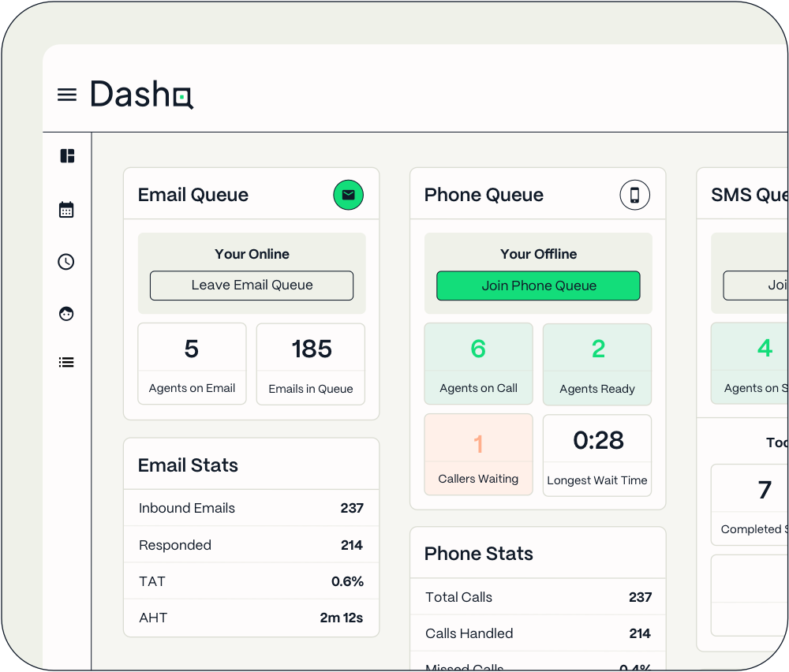Click the Your Online status text
The height and width of the screenshot is (672, 789).
point(252,254)
